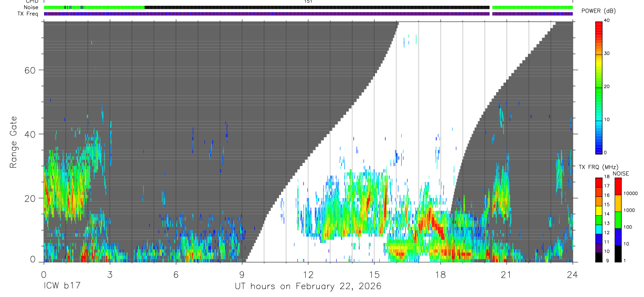Image resolution: width=644 pixels, height=297 pixels.
Task: Click the 13 label on TX FRQ scale
Action: click(x=606, y=223)
